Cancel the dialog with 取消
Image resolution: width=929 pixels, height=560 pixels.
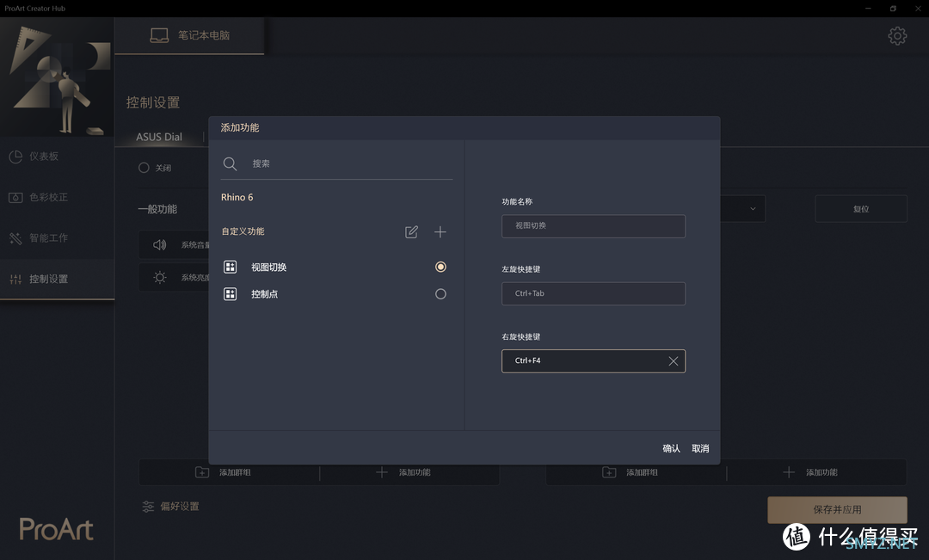700,448
